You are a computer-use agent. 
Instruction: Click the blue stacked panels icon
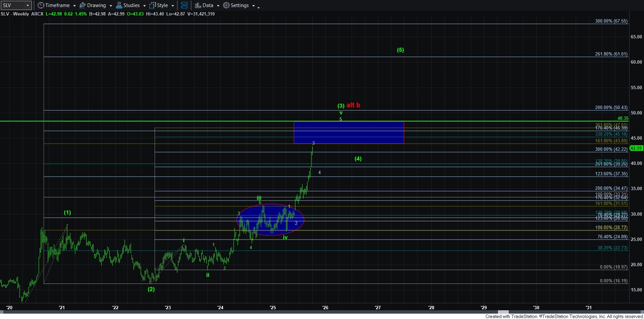[184, 5]
